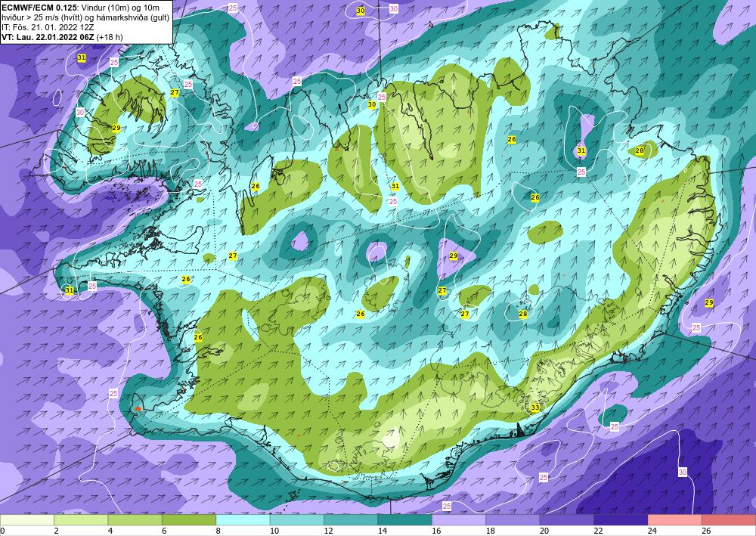Click the legend scale number 10

(x=274, y=531)
